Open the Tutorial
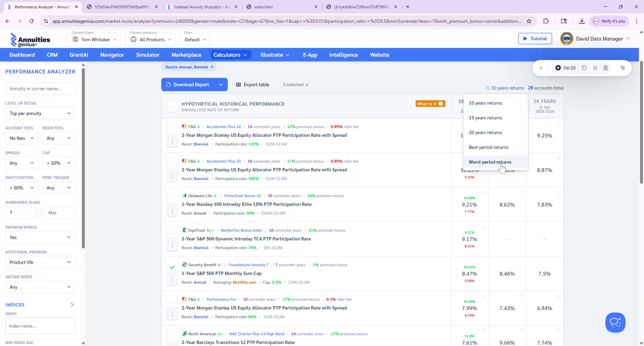Viewport: 644px width, 346px height. 535,39
